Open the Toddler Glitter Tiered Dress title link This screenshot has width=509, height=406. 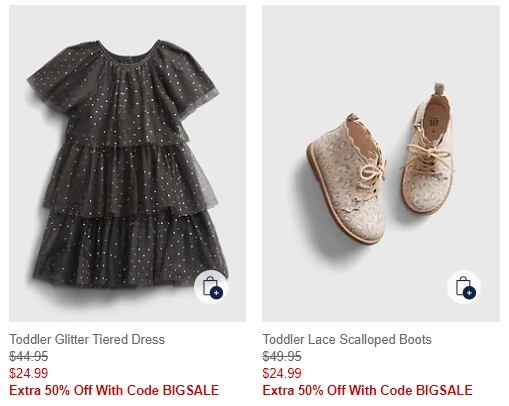(x=87, y=339)
